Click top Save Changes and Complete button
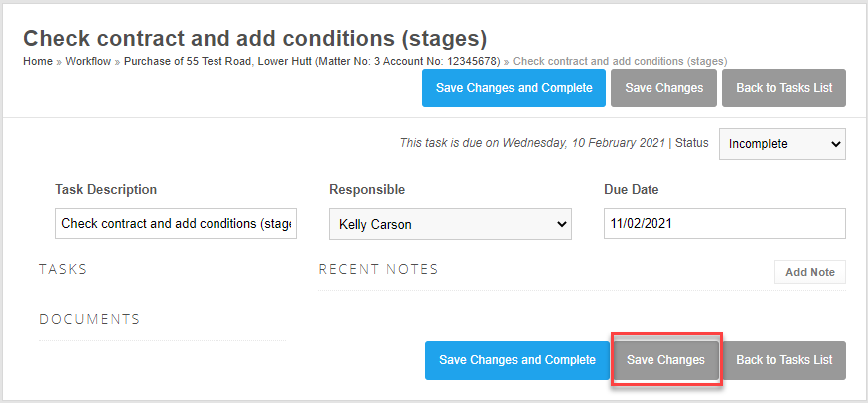868x403 pixels. 513,88
